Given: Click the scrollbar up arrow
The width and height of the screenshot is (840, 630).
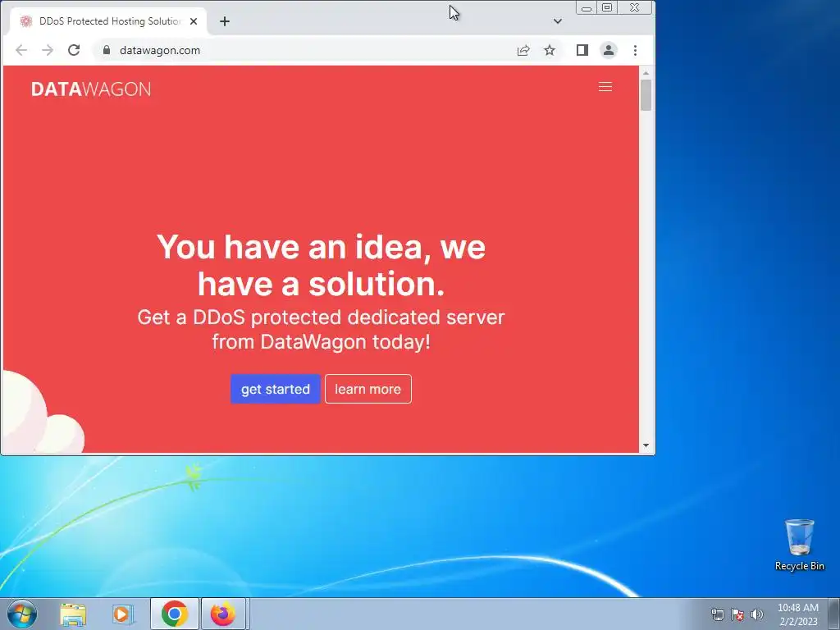Looking at the screenshot, I should pyautogui.click(x=646, y=73).
